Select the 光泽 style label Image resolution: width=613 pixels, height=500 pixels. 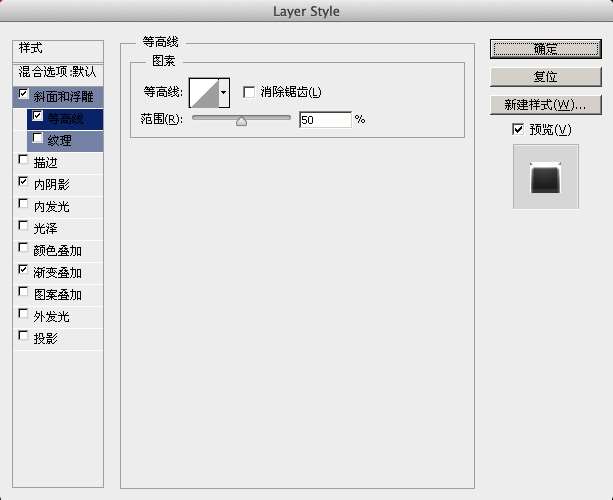(45, 229)
